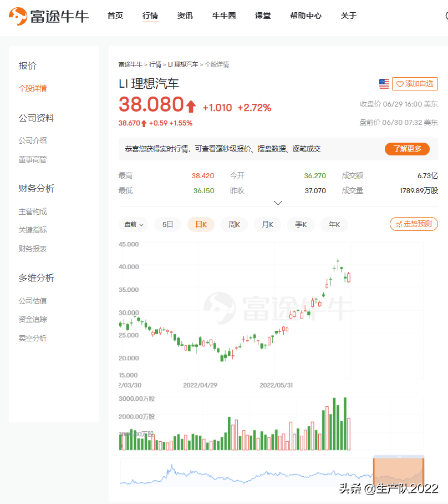Click 最高 value 38.420
This screenshot has height=504, width=448.
coord(203,176)
